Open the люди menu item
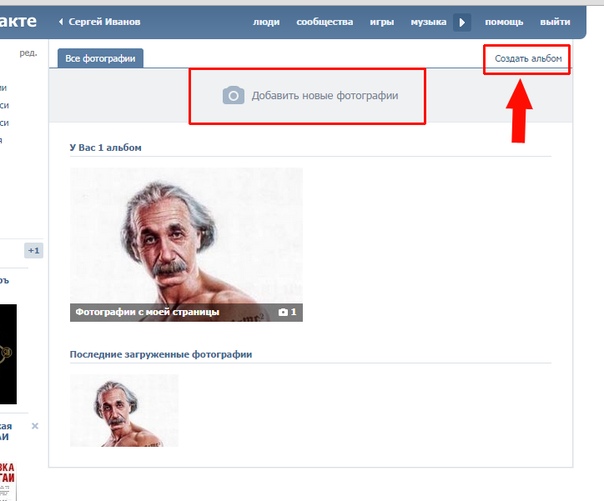Image resolution: width=604 pixels, height=501 pixels. (266, 22)
